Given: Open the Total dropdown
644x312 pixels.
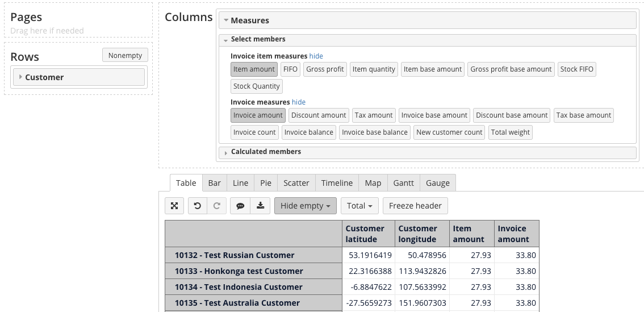Looking at the screenshot, I should coord(359,206).
